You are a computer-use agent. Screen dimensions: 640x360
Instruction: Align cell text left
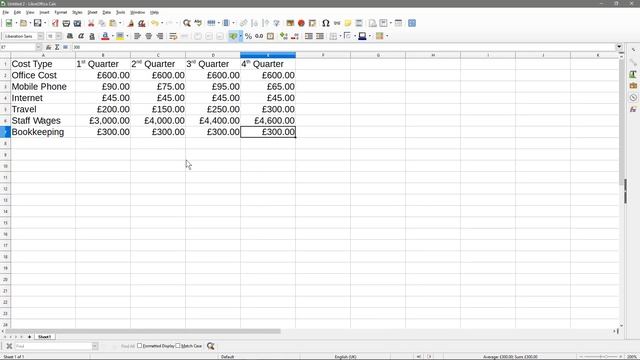(137, 36)
